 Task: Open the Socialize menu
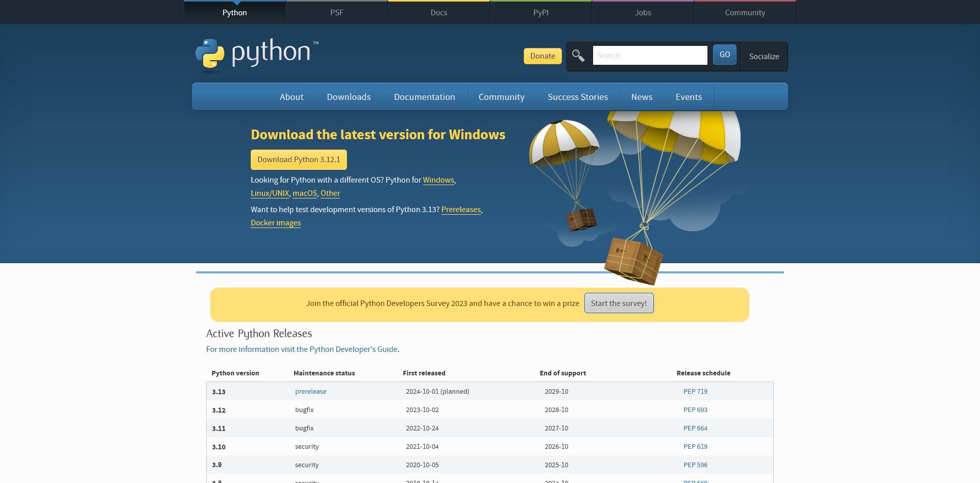click(764, 56)
